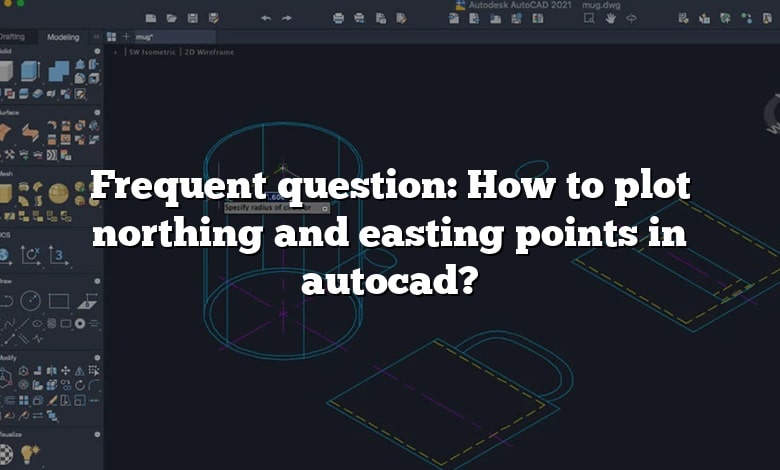The height and width of the screenshot is (470, 780).
Task: Activate the Orbit tool in the toolbar
Action: click(x=631, y=18)
